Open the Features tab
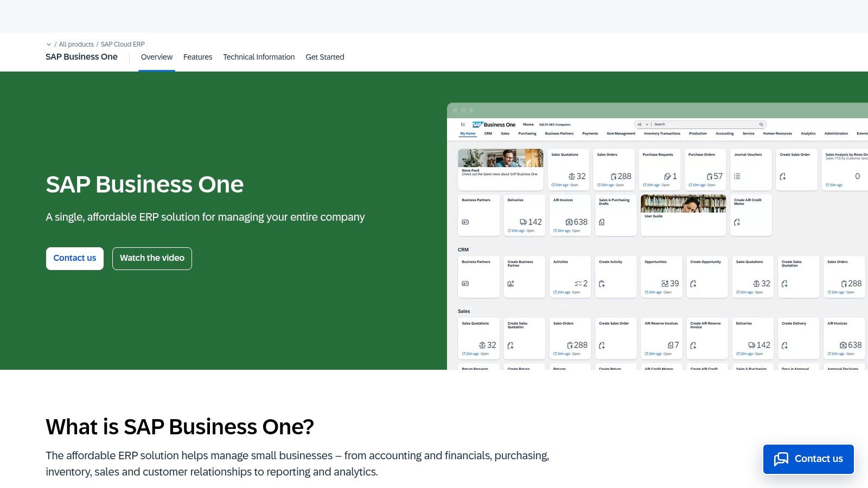The image size is (868, 488). coord(197,57)
